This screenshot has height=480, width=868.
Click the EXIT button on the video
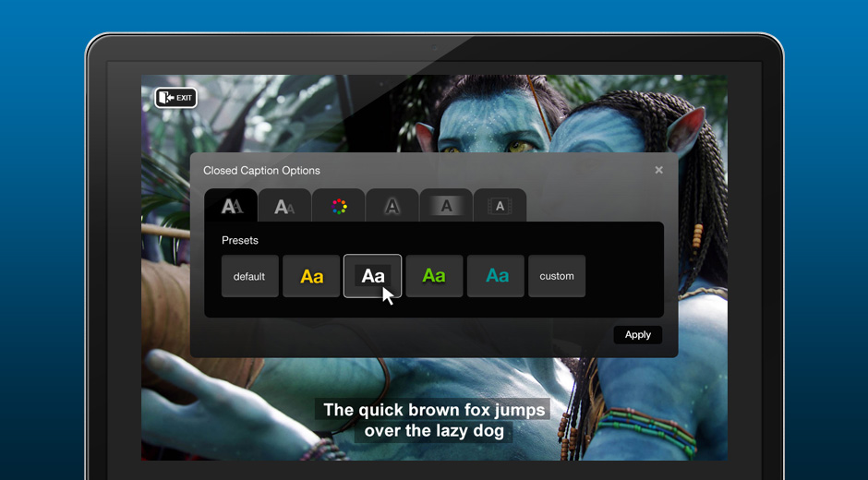[175, 98]
